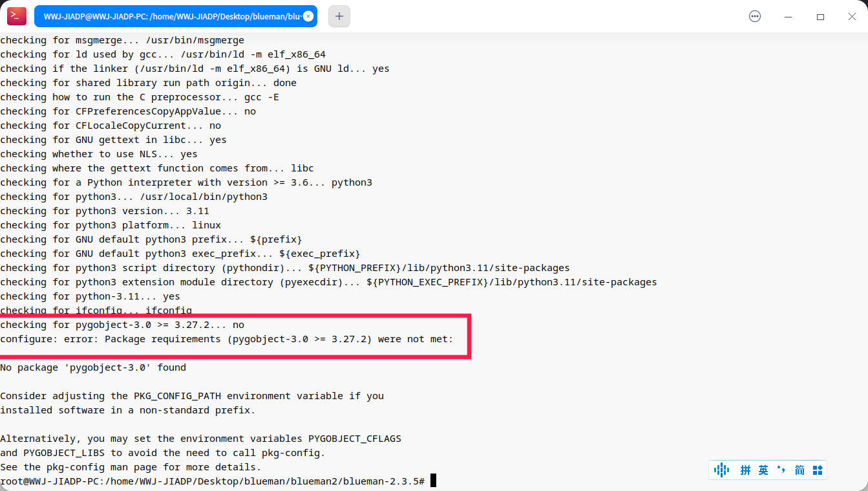Maximize the terminal window
Viewport: 868px width, 491px height.
[x=820, y=17]
